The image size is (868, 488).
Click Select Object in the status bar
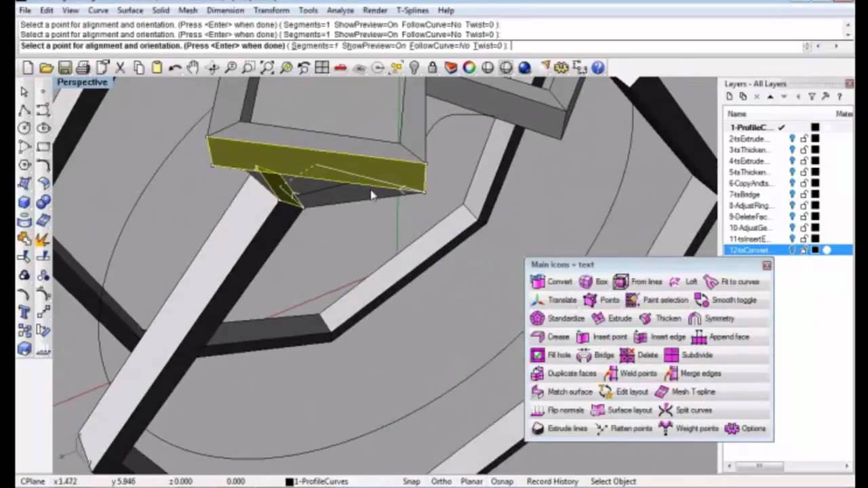tap(613, 481)
